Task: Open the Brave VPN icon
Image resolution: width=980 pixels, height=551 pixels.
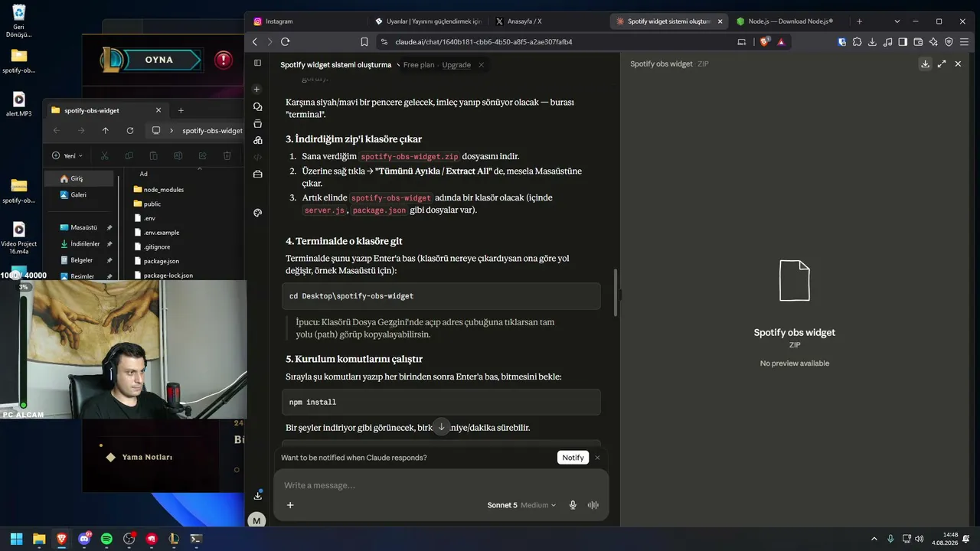Action: [949, 42]
